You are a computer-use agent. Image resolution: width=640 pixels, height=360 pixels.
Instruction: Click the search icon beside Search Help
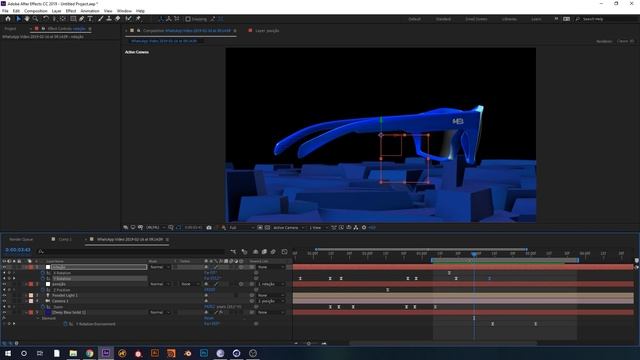[578, 19]
